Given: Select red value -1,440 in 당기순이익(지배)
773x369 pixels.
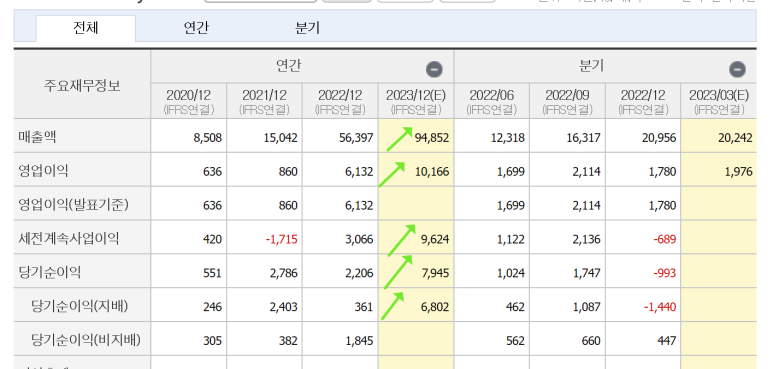Looking at the screenshot, I should [x=660, y=307].
